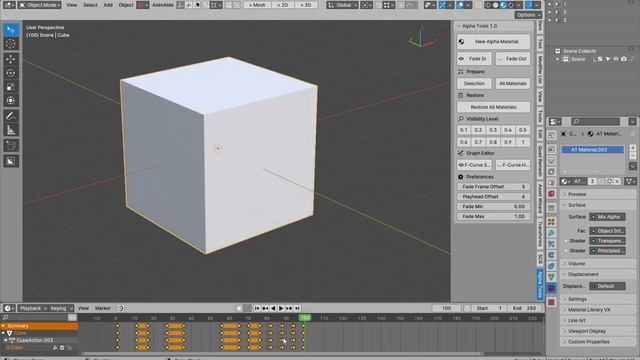Click the Fade In button
Image resolution: width=640 pixels, height=360 pixels.
click(474, 59)
